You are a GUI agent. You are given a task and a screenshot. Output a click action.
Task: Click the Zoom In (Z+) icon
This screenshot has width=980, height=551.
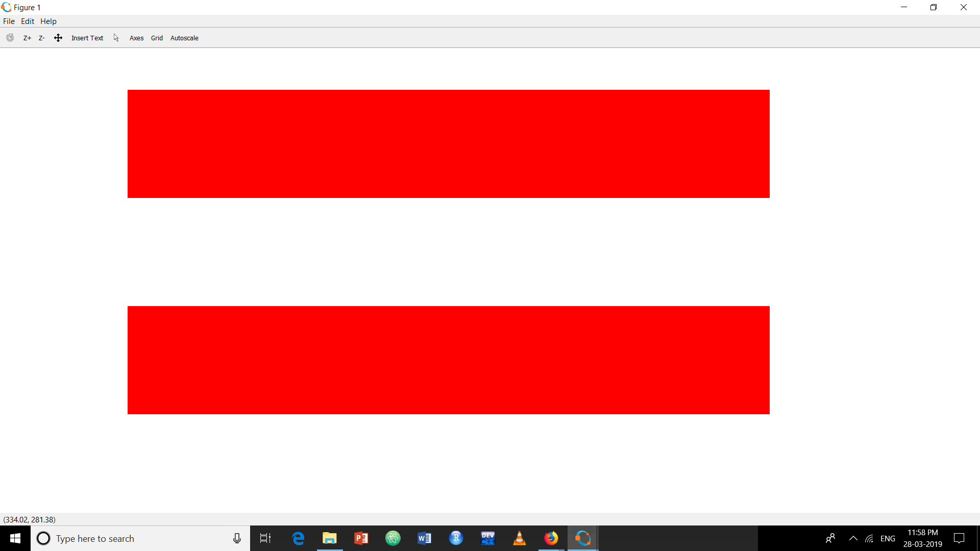tap(27, 38)
